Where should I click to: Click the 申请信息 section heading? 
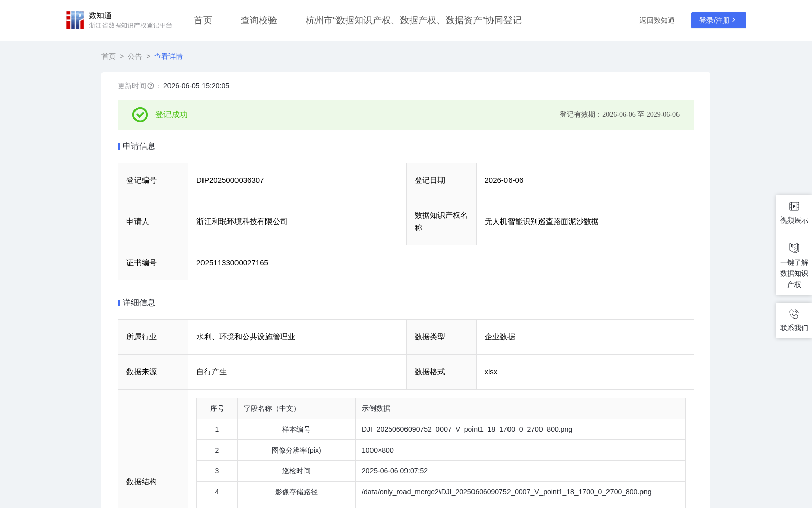139,146
